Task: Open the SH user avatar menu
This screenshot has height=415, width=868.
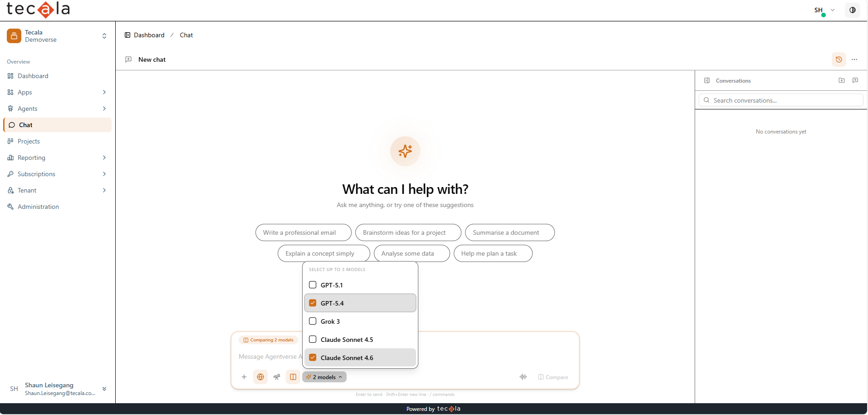Action: (819, 10)
